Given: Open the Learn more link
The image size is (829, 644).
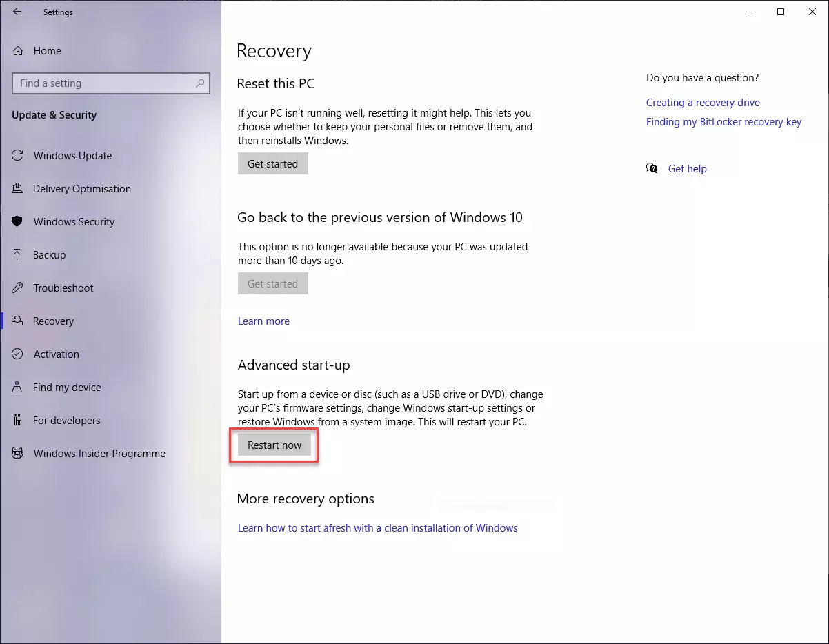Looking at the screenshot, I should pos(263,321).
